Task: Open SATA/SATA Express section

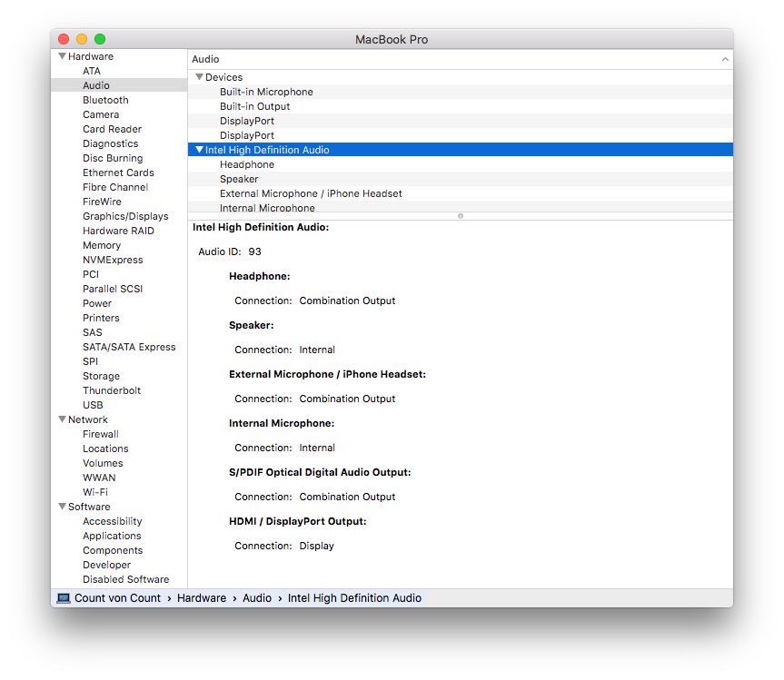Action: pos(129,346)
